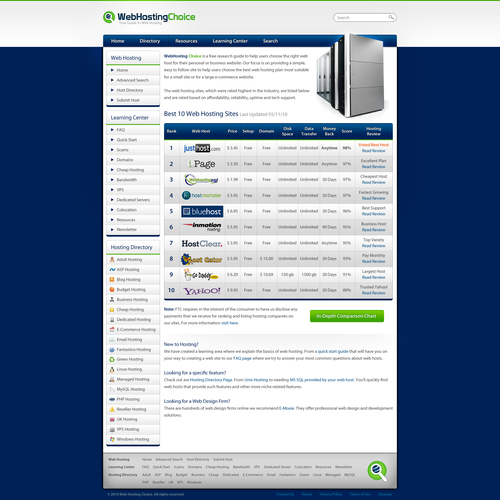The height and width of the screenshot is (500, 500).
Task: Open Dedicated Servers in sidebar
Action: pos(133,200)
